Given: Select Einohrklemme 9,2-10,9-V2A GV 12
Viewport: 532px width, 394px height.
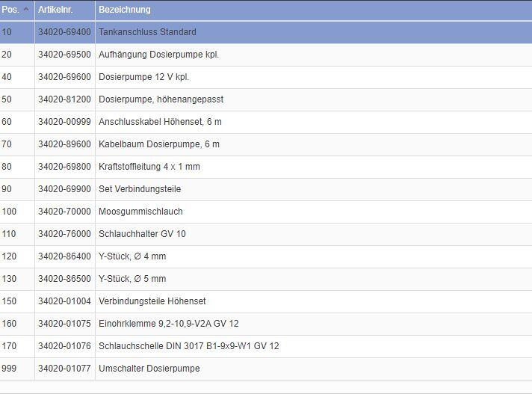Looking at the screenshot, I should [x=168, y=324].
